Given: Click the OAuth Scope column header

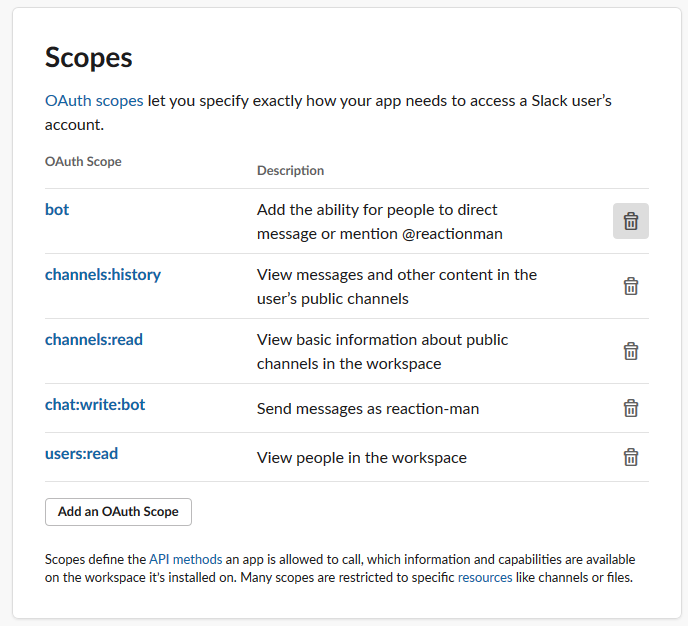Looking at the screenshot, I should 83,162.
